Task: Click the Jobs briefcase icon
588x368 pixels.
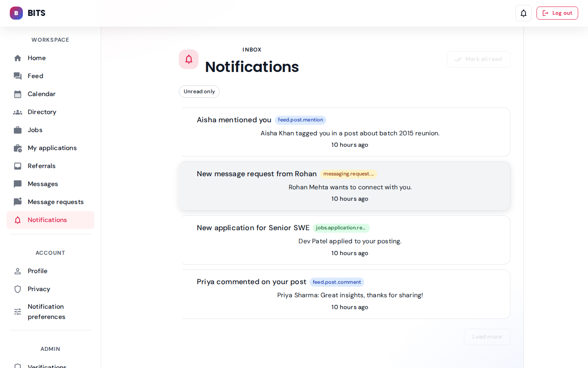Action: [x=18, y=130]
